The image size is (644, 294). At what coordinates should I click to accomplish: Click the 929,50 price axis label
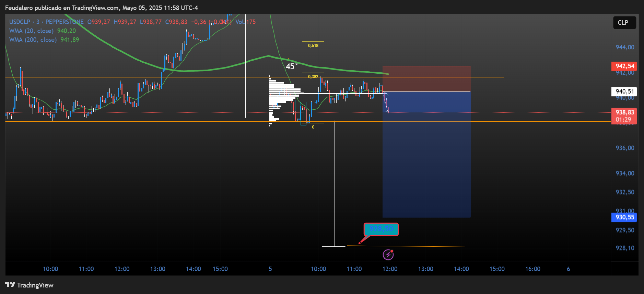625,230
